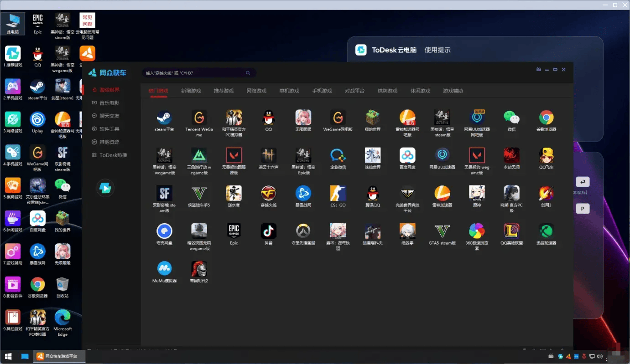Click the ToDesk云电脑 使用提示 header

pyautogui.click(x=403, y=50)
